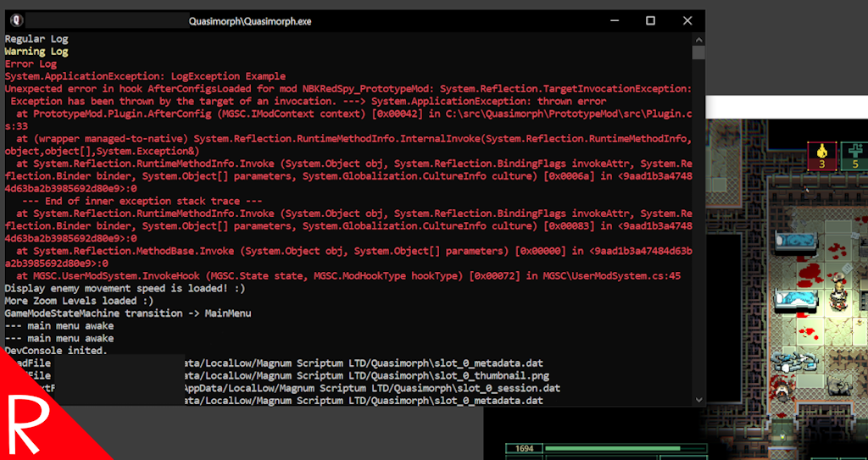868x460 pixels.
Task: Click the "DevConsole inited." line
Action: [56, 351]
